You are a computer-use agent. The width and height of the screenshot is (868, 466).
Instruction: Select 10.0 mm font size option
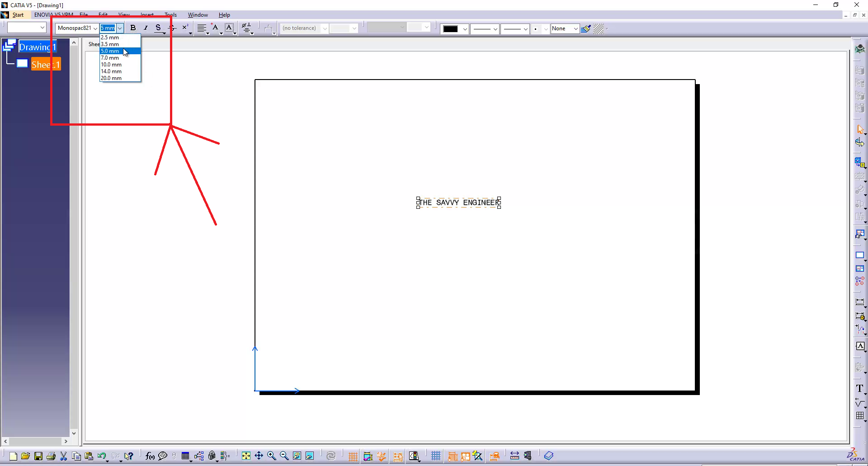[x=111, y=65]
